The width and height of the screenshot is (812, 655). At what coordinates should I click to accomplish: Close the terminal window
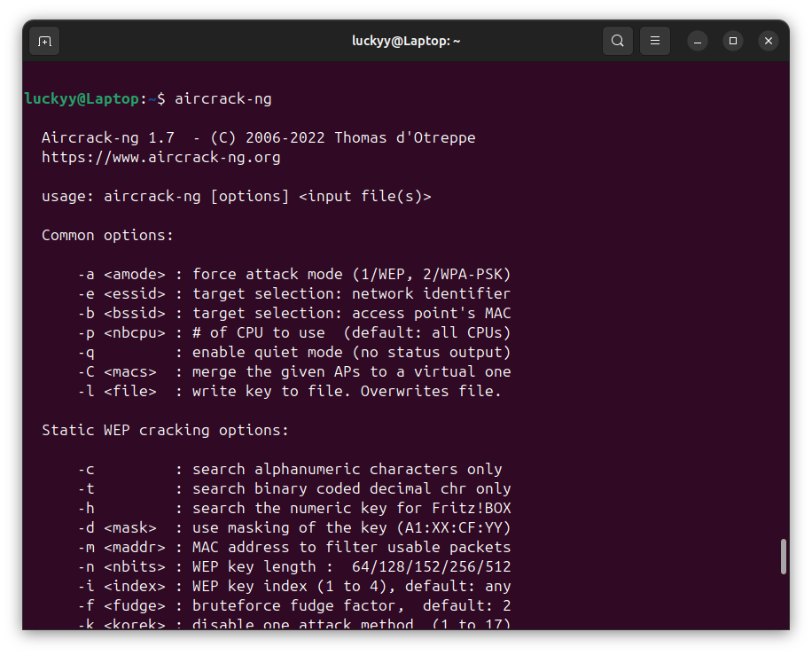pos(769,41)
